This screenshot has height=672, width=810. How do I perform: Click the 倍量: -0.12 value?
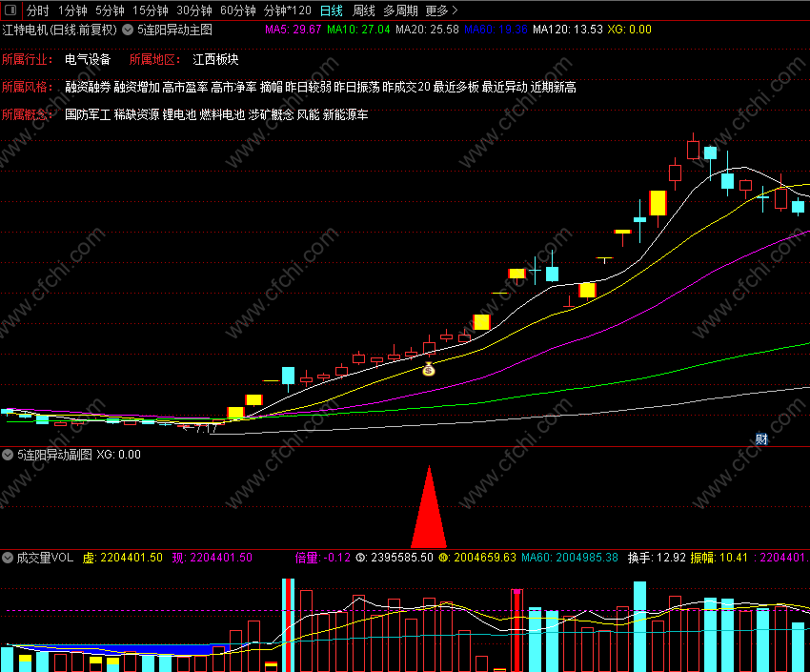tap(322, 558)
